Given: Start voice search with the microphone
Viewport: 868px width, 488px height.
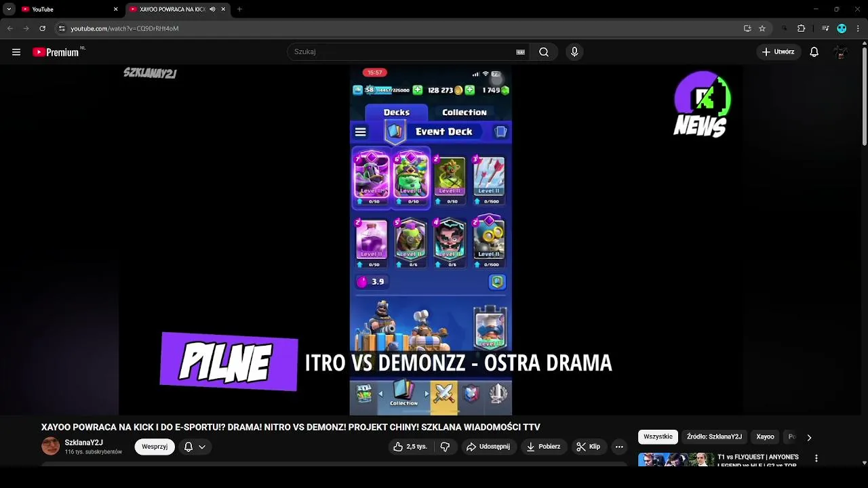Looking at the screenshot, I should [x=574, y=52].
